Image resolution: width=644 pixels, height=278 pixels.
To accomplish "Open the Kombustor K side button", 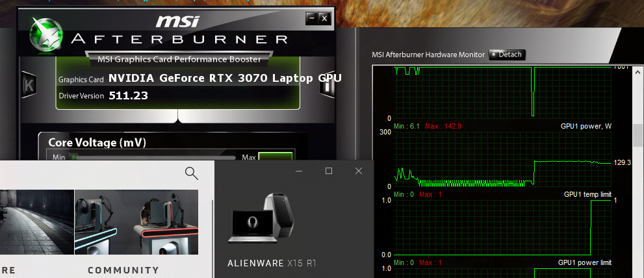I will pyautogui.click(x=29, y=84).
